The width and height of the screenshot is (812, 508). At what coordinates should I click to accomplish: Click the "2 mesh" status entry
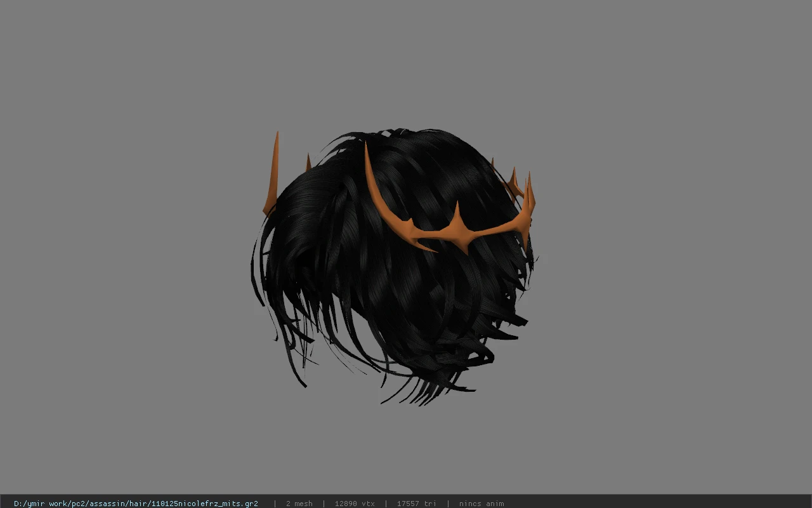(299, 504)
